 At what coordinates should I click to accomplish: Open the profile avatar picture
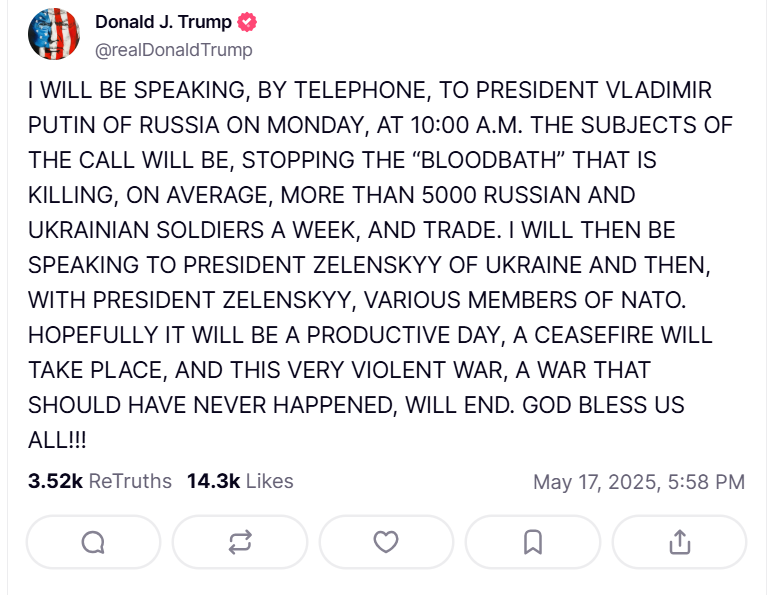pyautogui.click(x=54, y=34)
